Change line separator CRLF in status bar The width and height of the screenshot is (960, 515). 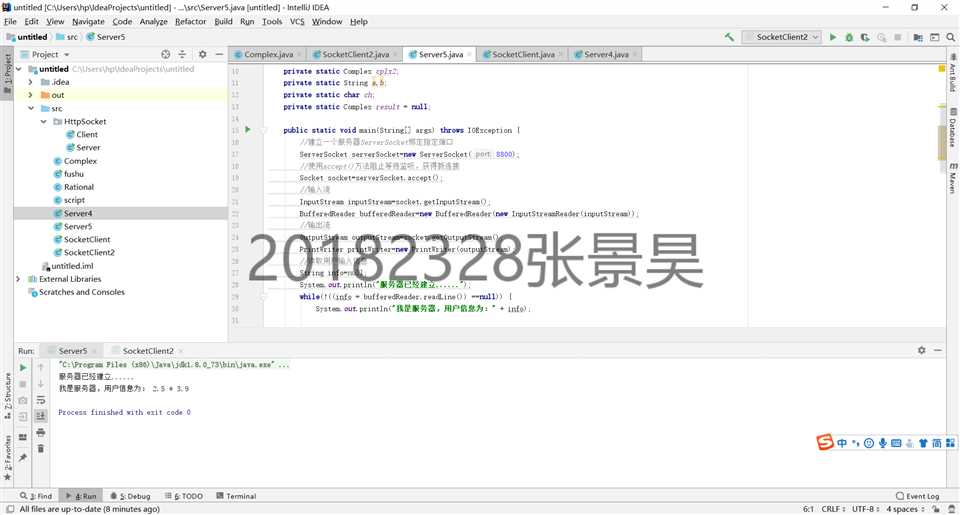pos(833,509)
